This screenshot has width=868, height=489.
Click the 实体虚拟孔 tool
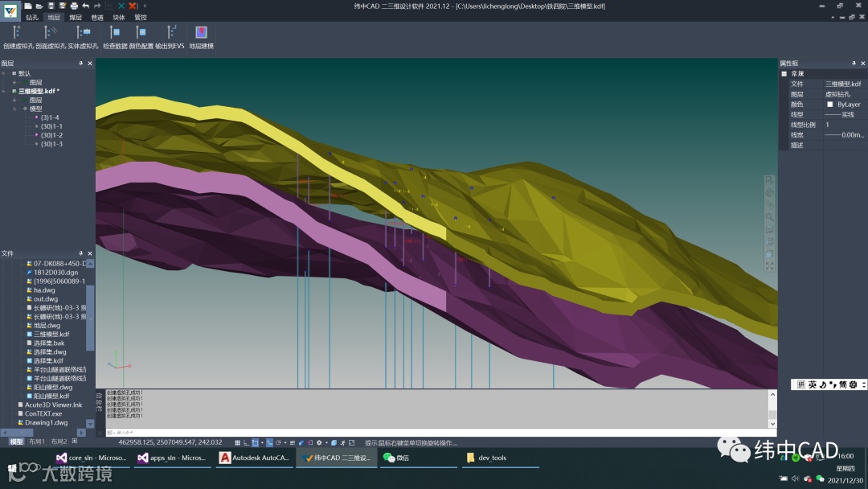click(x=83, y=37)
